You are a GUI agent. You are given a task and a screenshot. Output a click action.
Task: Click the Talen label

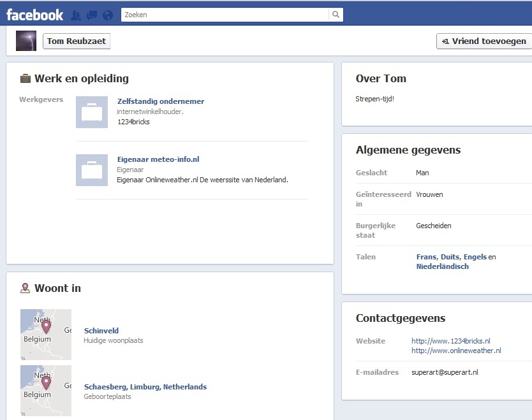tap(366, 257)
